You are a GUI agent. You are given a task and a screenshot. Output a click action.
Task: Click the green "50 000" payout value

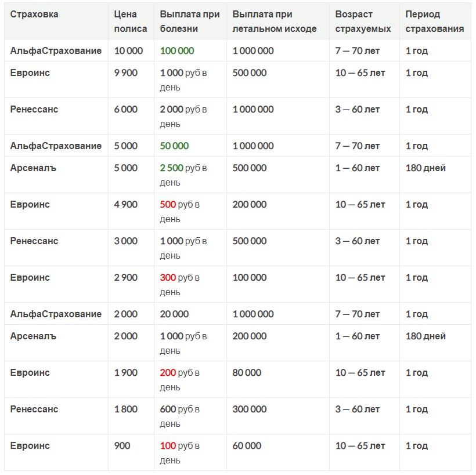(174, 146)
